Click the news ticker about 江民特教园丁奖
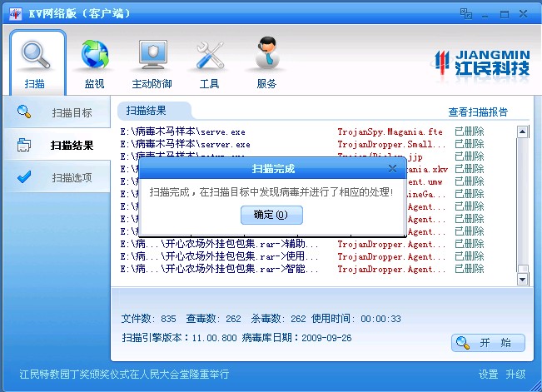 click(124, 374)
